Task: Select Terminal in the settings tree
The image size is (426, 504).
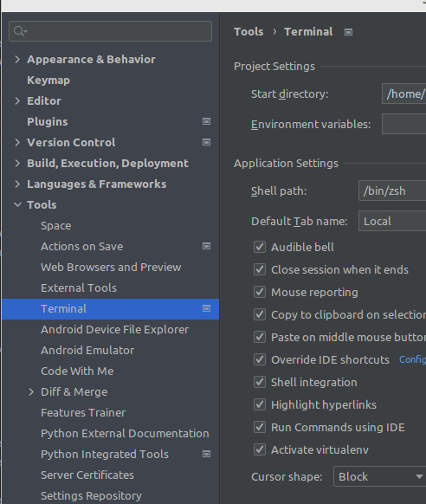Action: [x=110, y=309]
